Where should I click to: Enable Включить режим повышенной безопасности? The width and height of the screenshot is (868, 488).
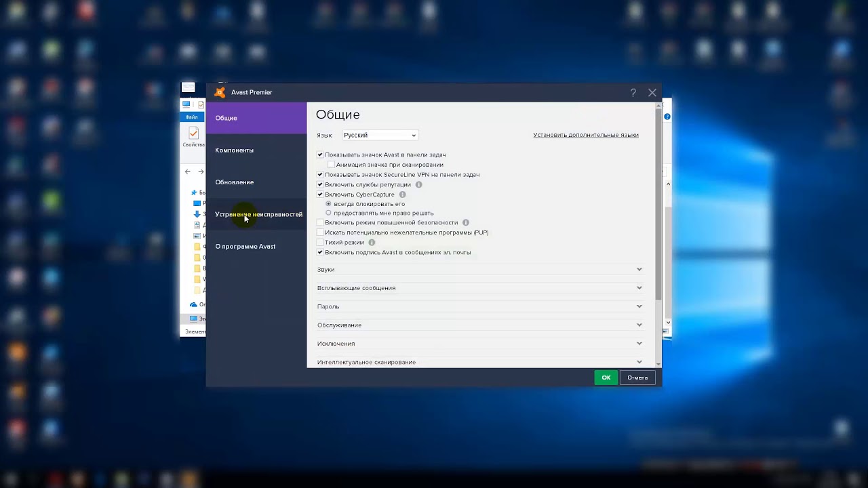320,222
